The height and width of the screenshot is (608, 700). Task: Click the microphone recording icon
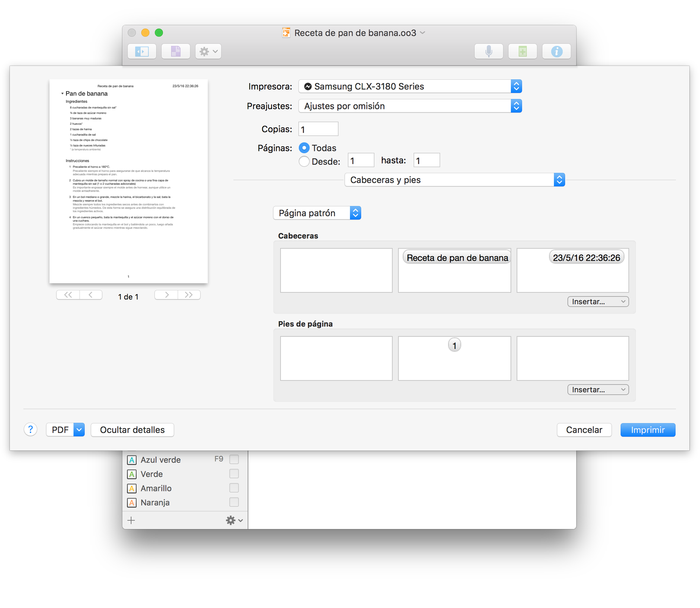(488, 51)
